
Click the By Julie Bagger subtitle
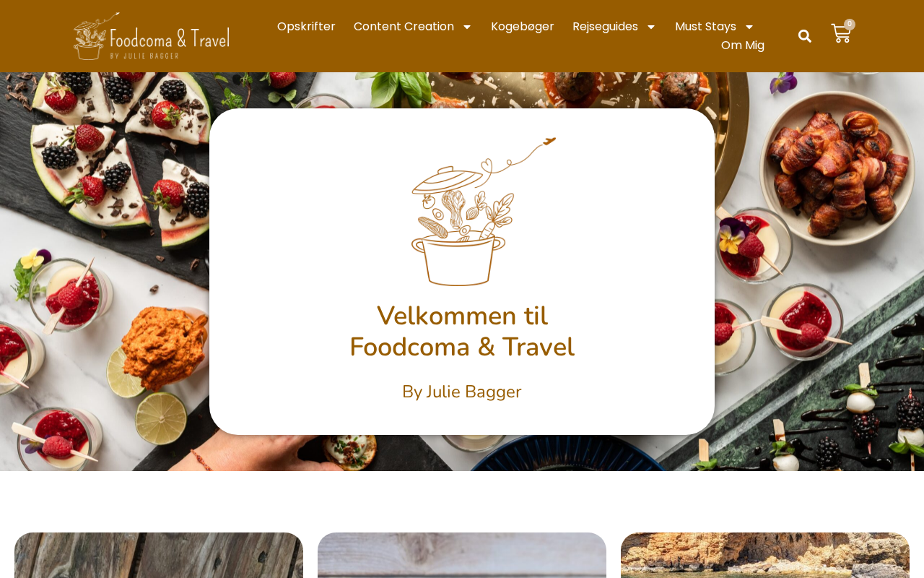pyautogui.click(x=462, y=392)
